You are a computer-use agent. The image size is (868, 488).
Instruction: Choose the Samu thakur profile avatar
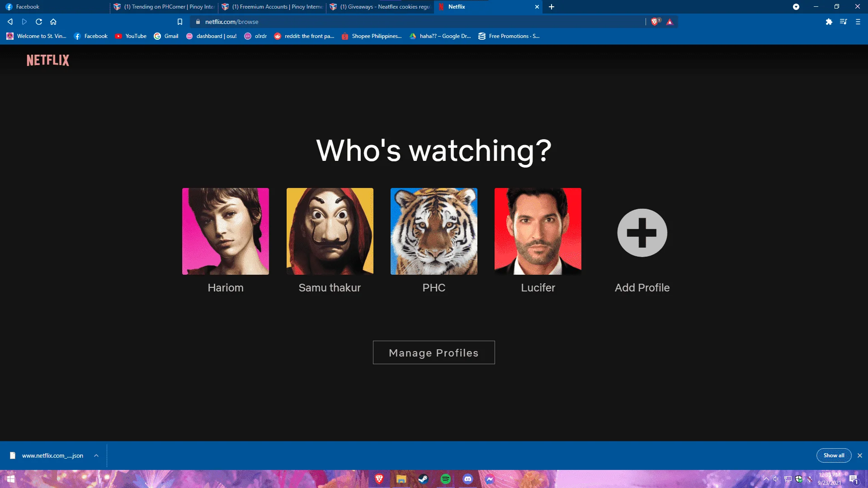click(x=330, y=231)
